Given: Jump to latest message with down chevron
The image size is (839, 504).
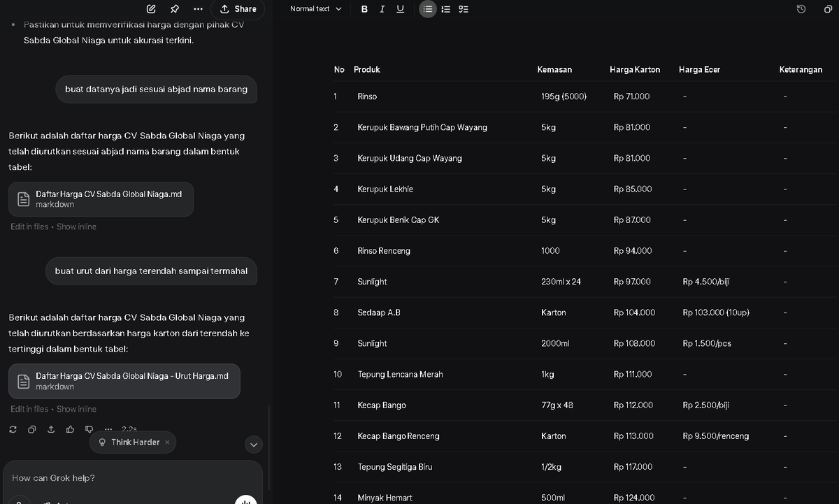Looking at the screenshot, I should coord(254,444).
